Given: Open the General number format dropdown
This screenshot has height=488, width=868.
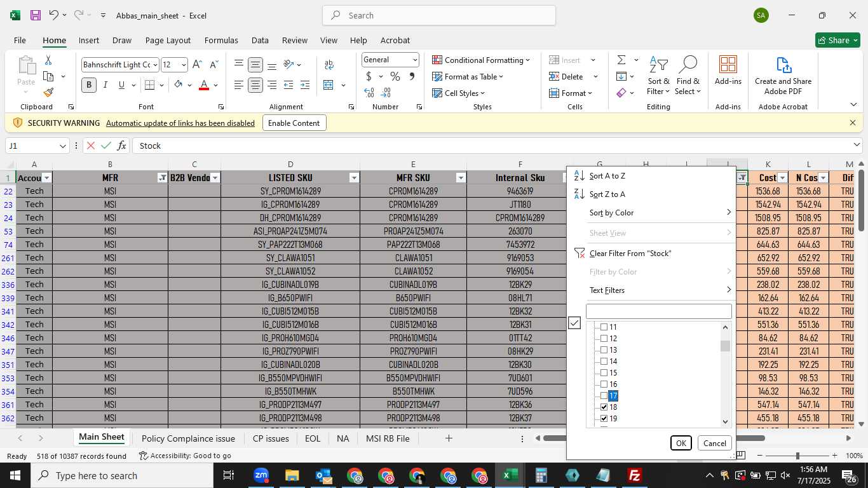Looking at the screenshot, I should [x=415, y=60].
